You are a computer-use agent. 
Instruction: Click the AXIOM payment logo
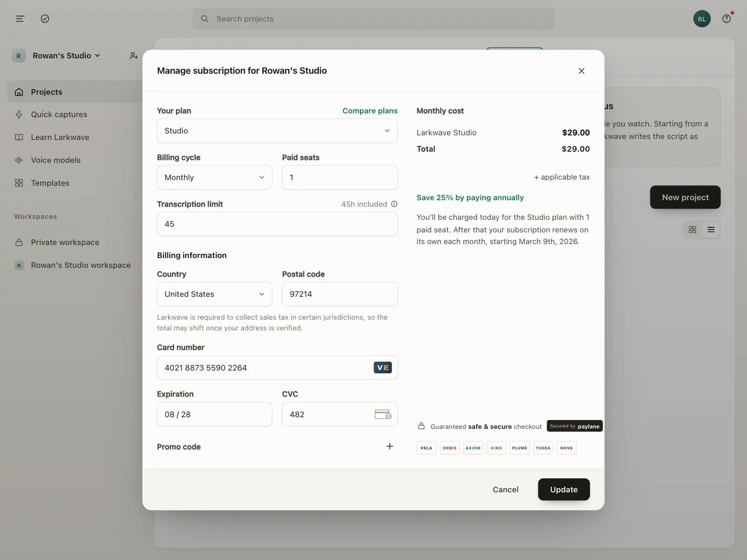click(473, 448)
